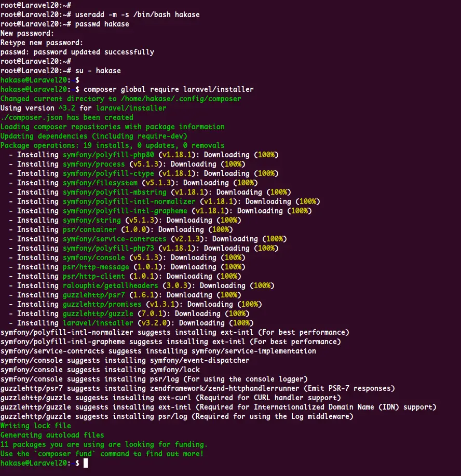Click the ralouphie/getallheaders package name
This screenshot has height=476, width=461.
[110, 285]
